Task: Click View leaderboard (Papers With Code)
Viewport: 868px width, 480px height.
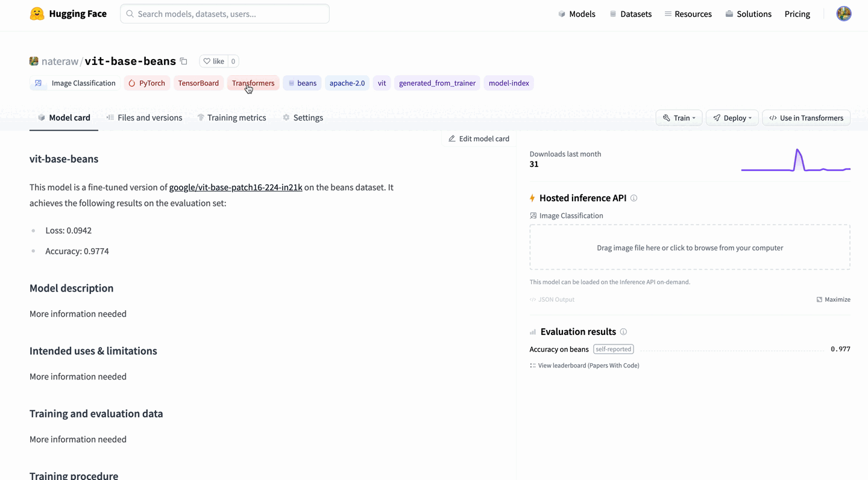Action: tap(584, 366)
